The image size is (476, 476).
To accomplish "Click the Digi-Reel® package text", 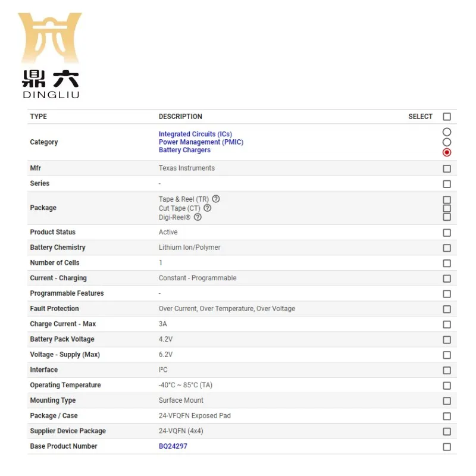I will pos(174,217).
